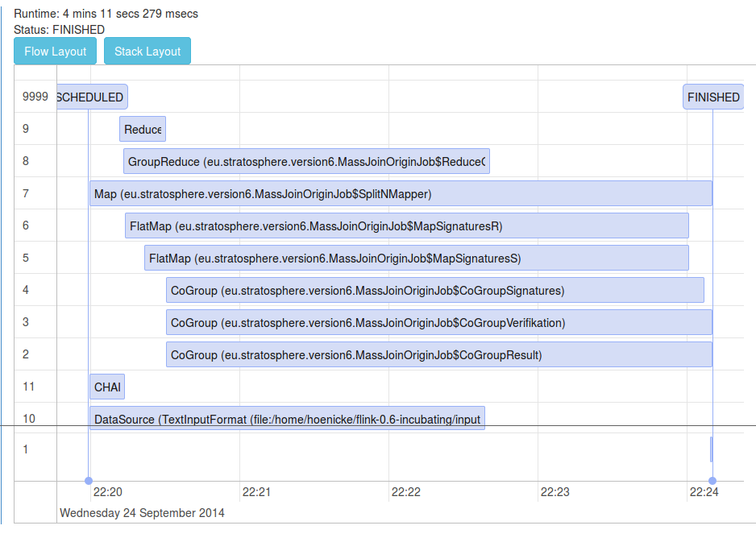Click the Flow Layout button
This screenshot has width=756, height=538.
pos(56,52)
